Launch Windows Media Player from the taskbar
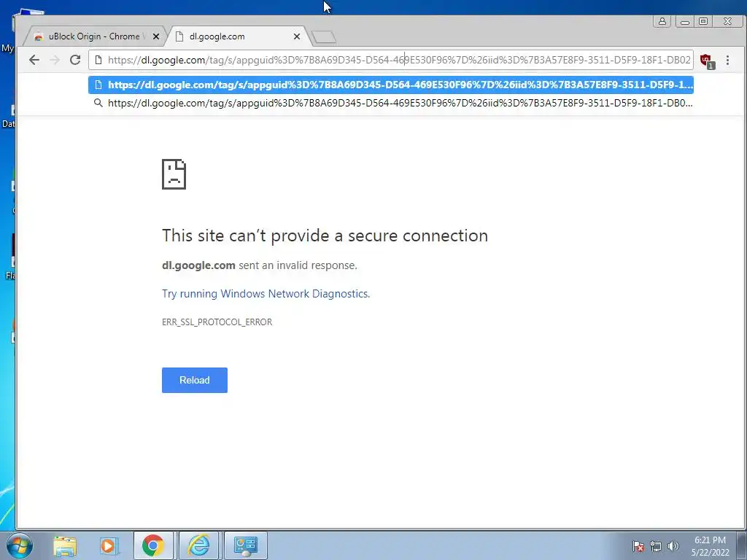The image size is (747, 560). coord(108,545)
